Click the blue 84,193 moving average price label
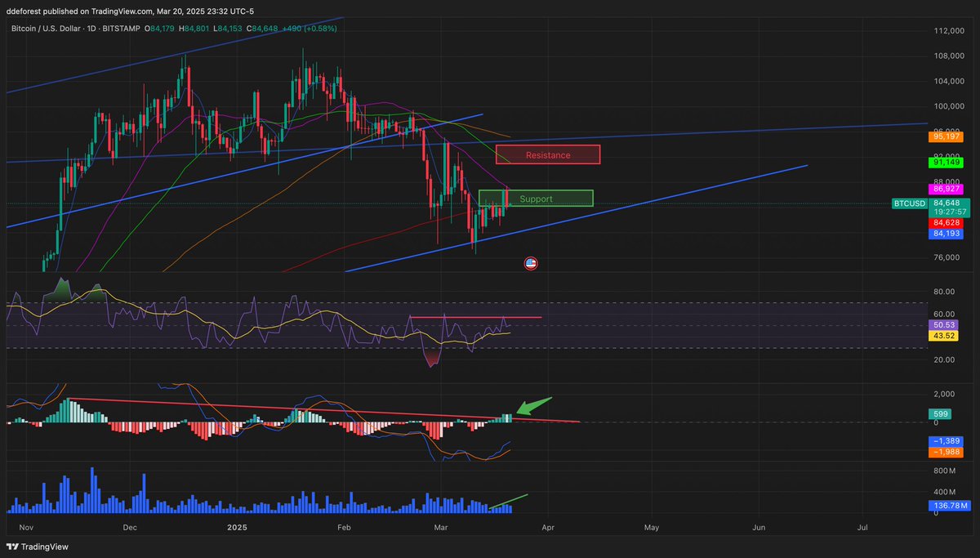This screenshot has height=558, width=980. point(946,234)
